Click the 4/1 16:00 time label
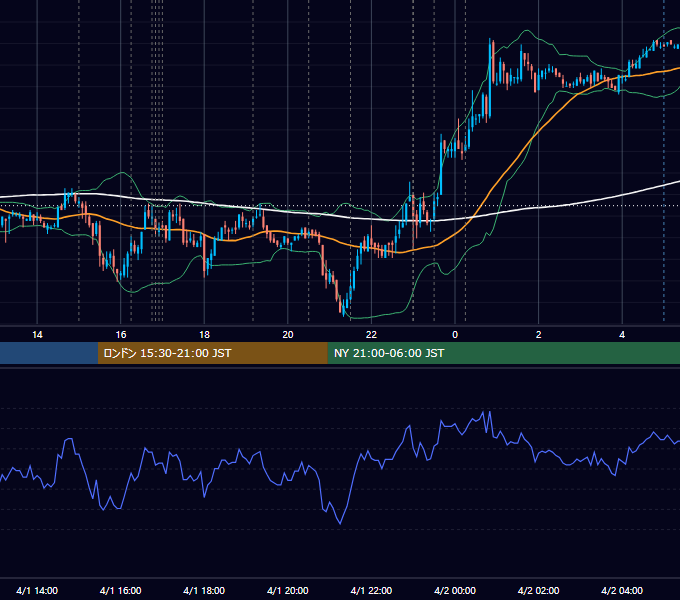The image size is (680, 600). pyautogui.click(x=121, y=590)
